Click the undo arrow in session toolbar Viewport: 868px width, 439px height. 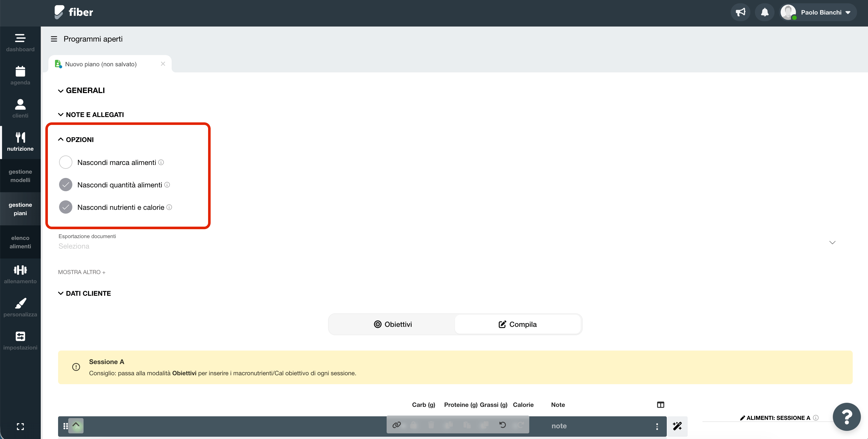point(503,425)
